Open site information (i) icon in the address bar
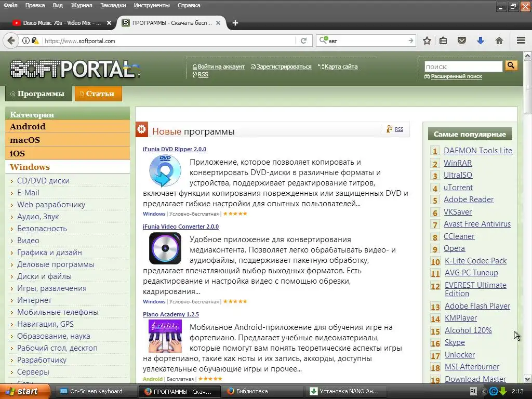Image resolution: width=532 pixels, height=399 pixels. click(26, 41)
